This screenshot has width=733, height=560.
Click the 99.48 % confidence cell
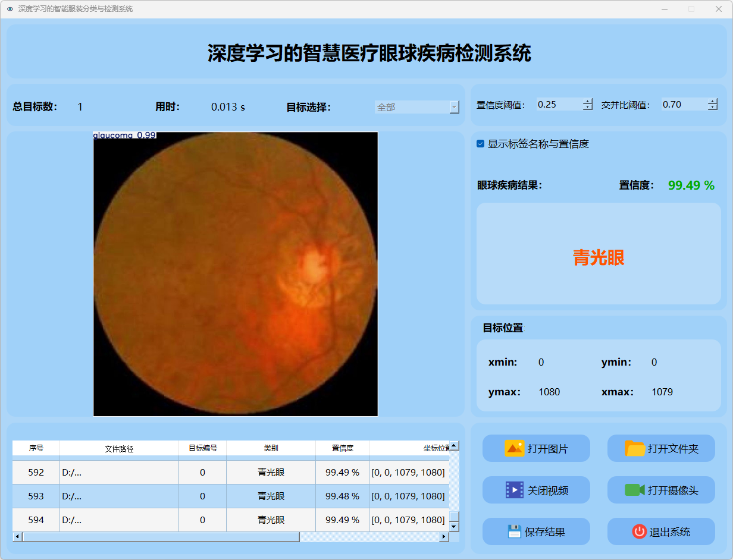[x=343, y=496]
